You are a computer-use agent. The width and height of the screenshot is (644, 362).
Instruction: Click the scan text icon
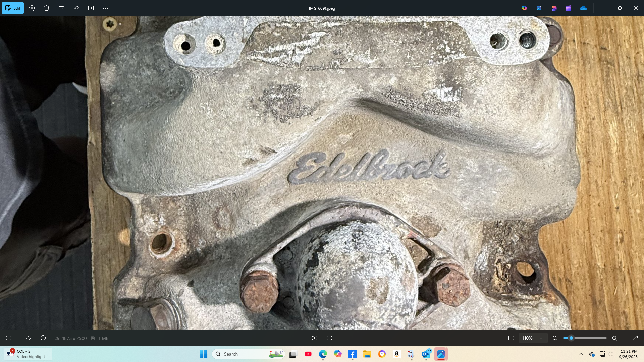pyautogui.click(x=329, y=338)
